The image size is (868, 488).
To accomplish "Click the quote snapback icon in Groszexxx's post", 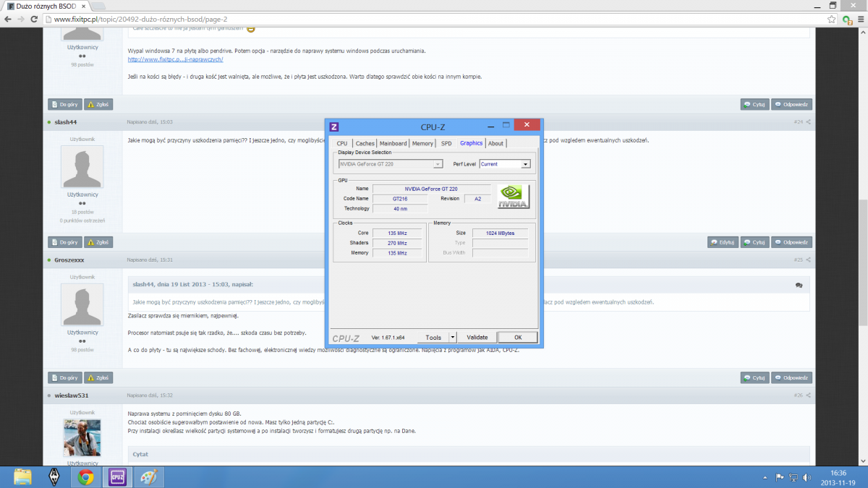I will pos(798,285).
